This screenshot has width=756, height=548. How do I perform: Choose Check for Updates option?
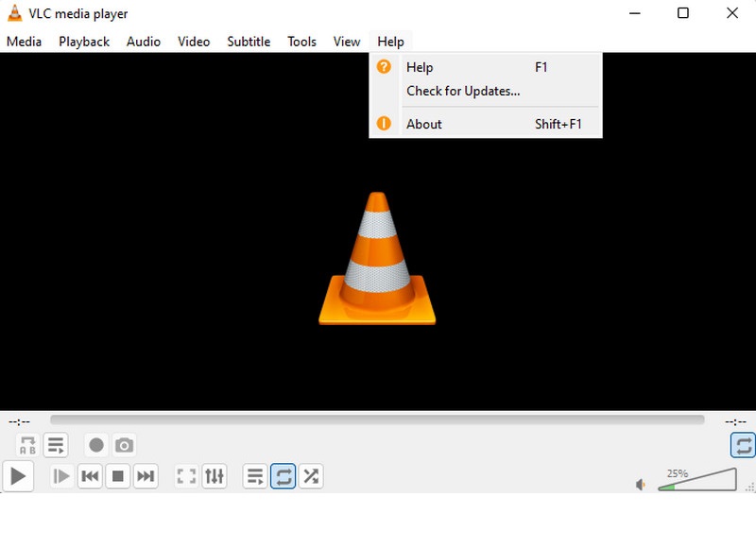[486, 91]
